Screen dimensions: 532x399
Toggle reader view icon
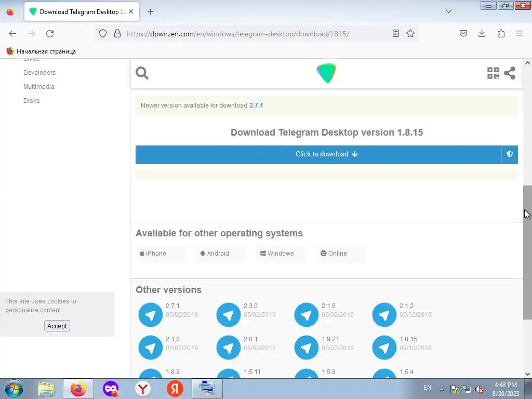coord(395,33)
